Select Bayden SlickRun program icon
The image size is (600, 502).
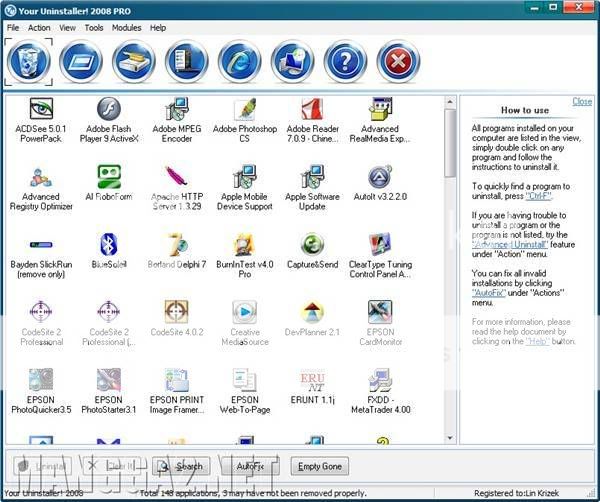41,245
